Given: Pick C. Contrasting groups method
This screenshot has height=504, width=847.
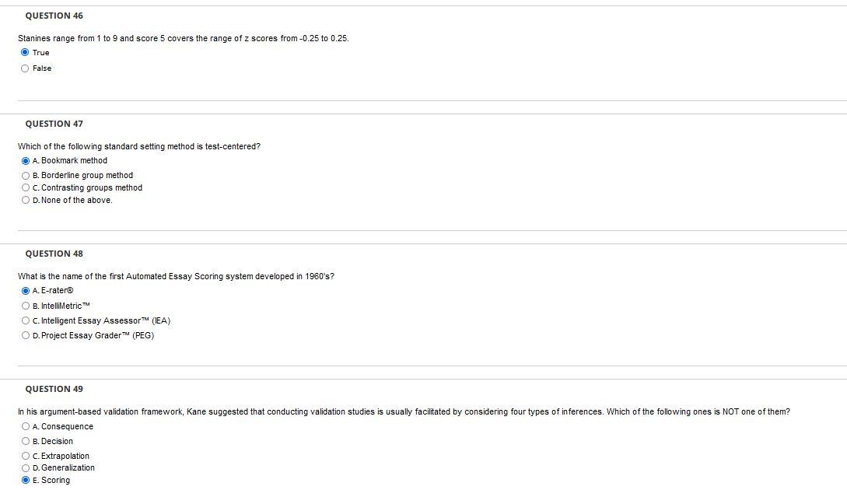Looking at the screenshot, I should click(26, 187).
